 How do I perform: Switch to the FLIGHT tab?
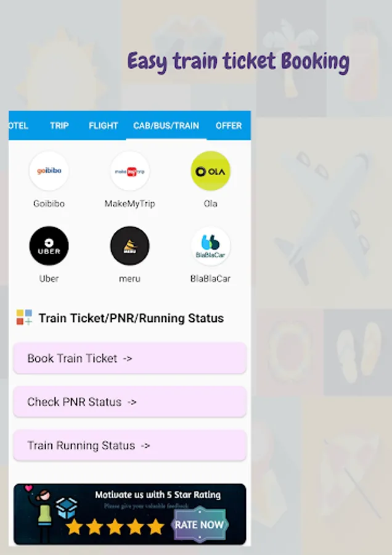[x=104, y=126]
